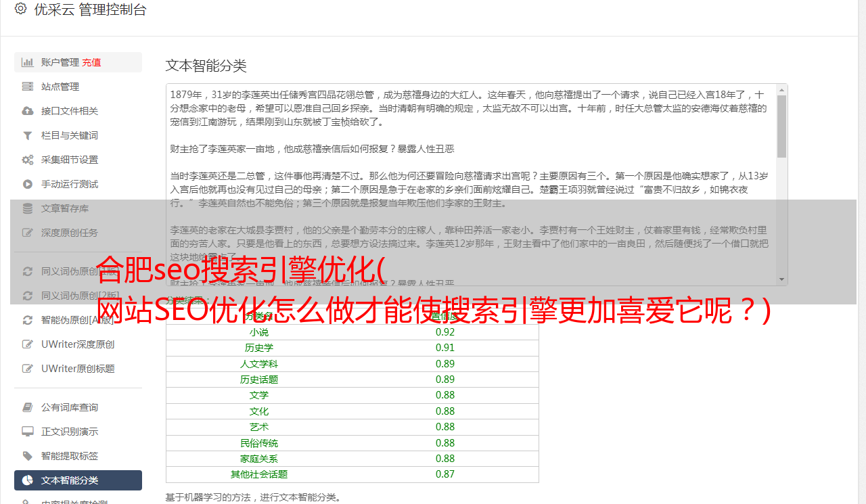Click the red 充值 link
Image resolution: width=866 pixels, height=504 pixels.
pyautogui.click(x=92, y=62)
